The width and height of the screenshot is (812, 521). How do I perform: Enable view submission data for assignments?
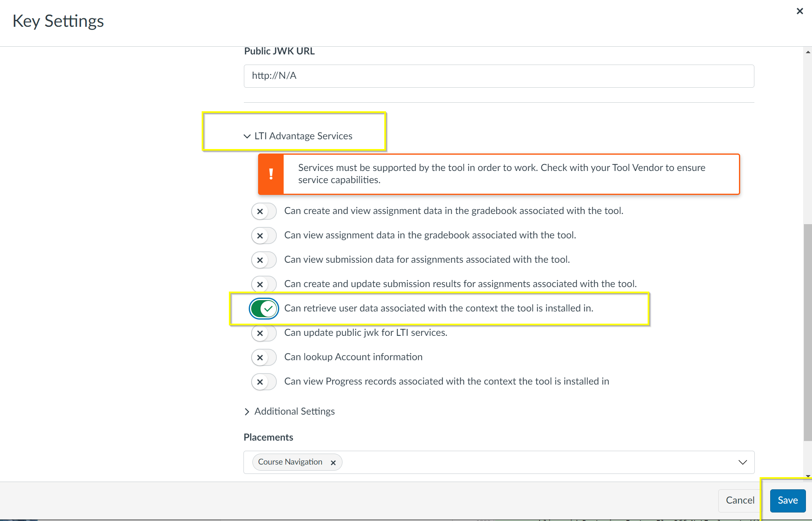click(x=264, y=260)
